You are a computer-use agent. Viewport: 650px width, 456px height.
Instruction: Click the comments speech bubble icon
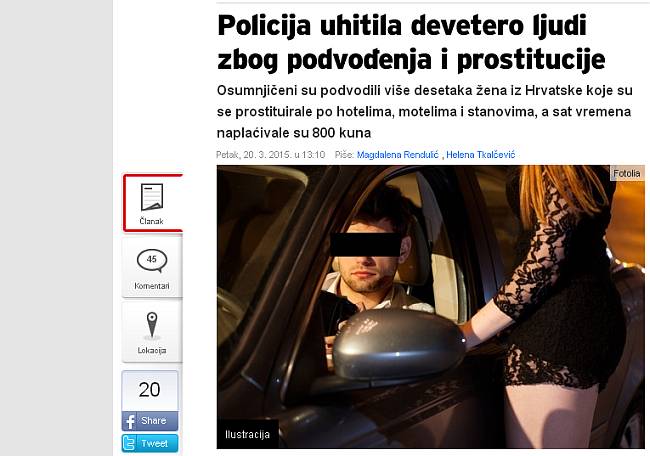pyautogui.click(x=151, y=262)
